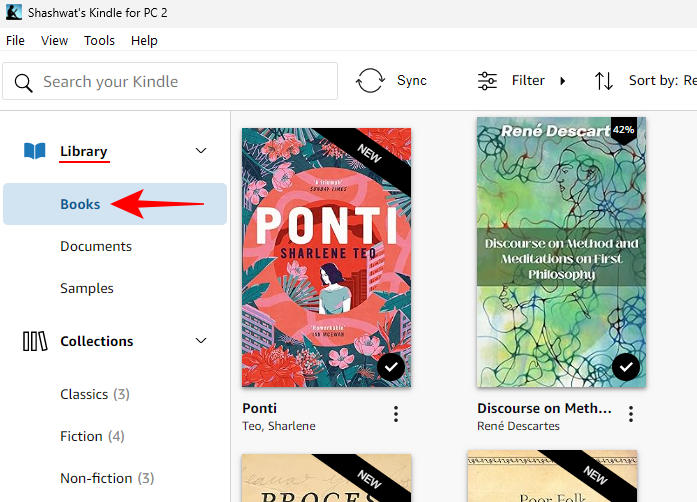The height and width of the screenshot is (502, 697).
Task: Open the Classics (3) collection
Action: (95, 394)
